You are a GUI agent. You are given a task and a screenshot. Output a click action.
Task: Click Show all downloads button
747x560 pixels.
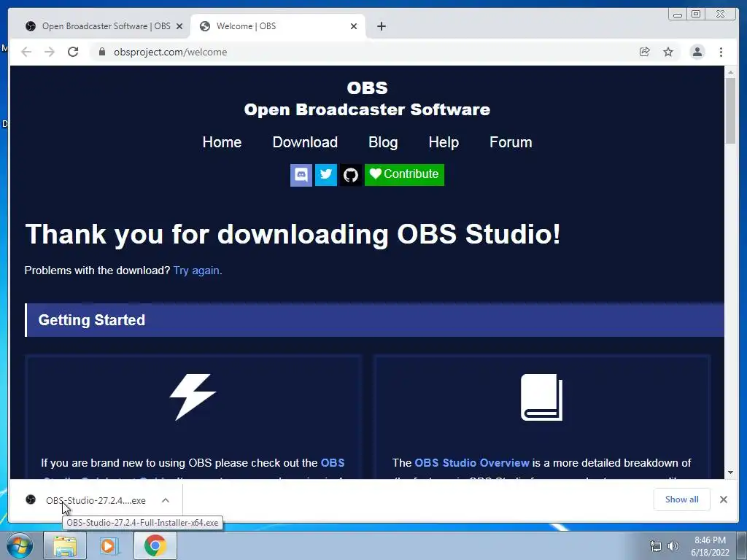click(682, 499)
